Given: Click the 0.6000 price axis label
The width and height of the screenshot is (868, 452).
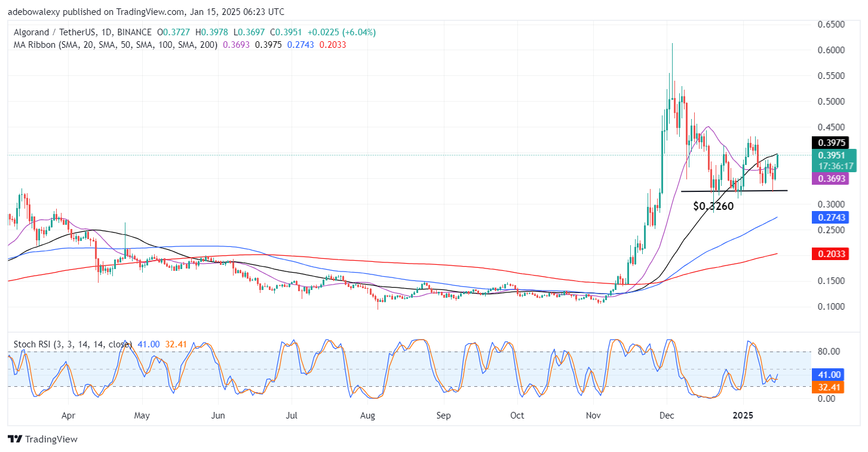Looking at the screenshot, I should click(x=831, y=50).
